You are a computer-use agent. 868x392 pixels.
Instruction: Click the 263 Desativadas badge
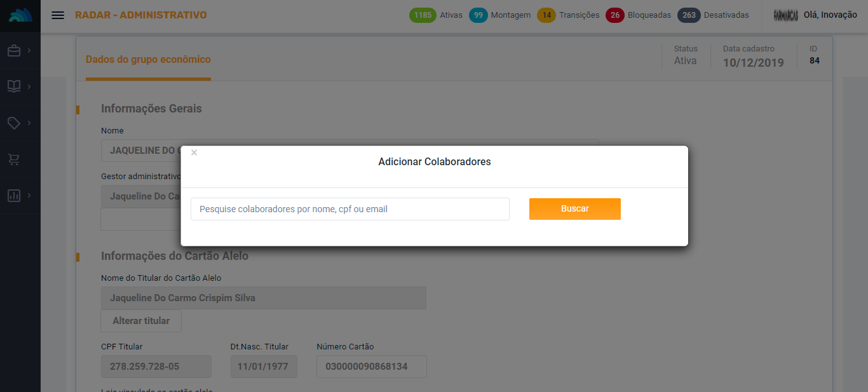[x=689, y=15]
